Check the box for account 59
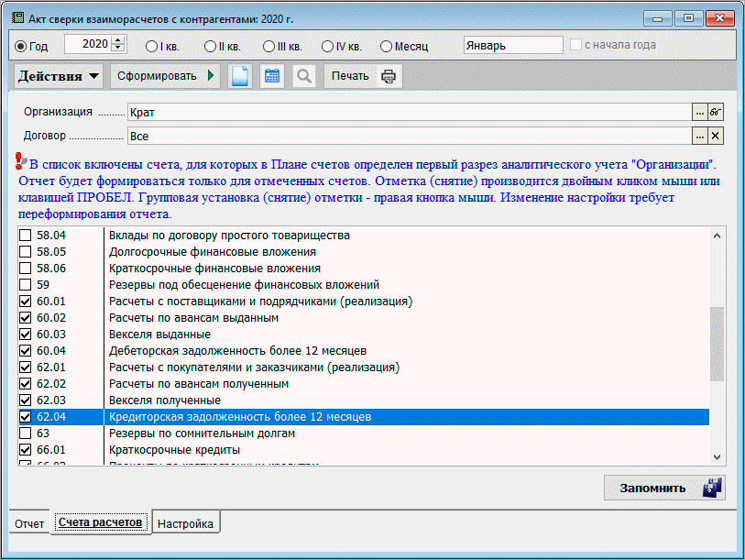Viewport: 745px width, 560px height. click(25, 285)
